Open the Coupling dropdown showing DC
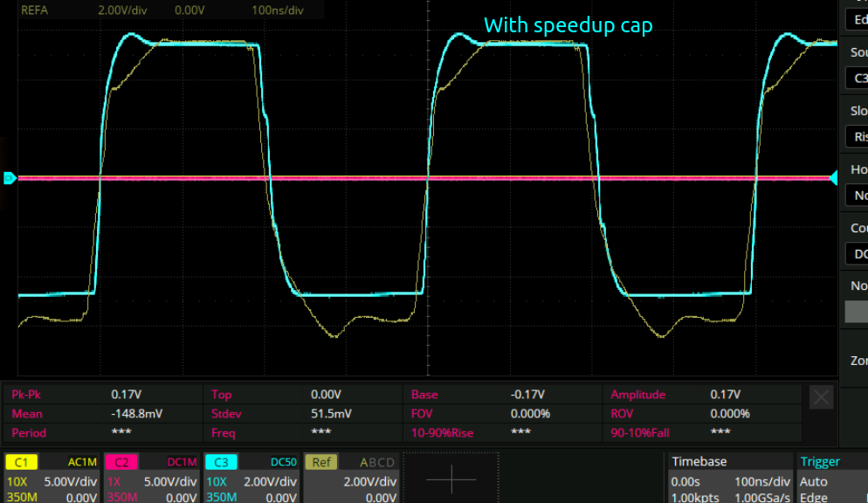Image resolution: width=868 pixels, height=503 pixels. [x=856, y=254]
